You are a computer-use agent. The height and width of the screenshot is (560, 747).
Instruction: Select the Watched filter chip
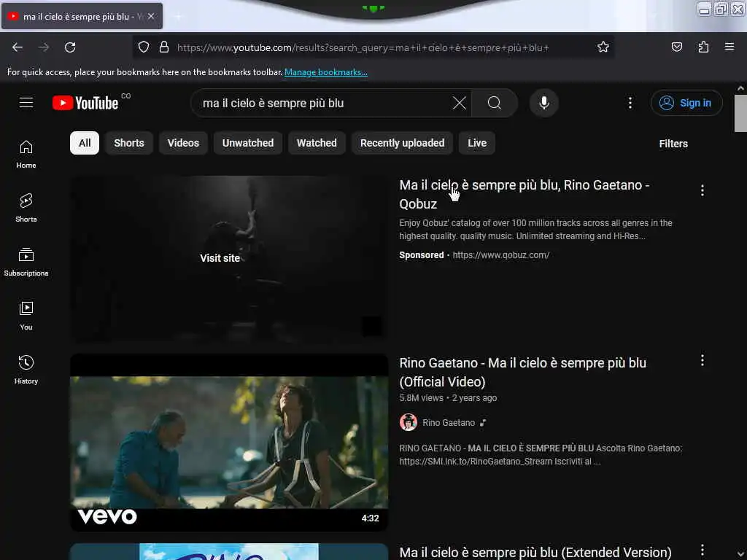(317, 143)
